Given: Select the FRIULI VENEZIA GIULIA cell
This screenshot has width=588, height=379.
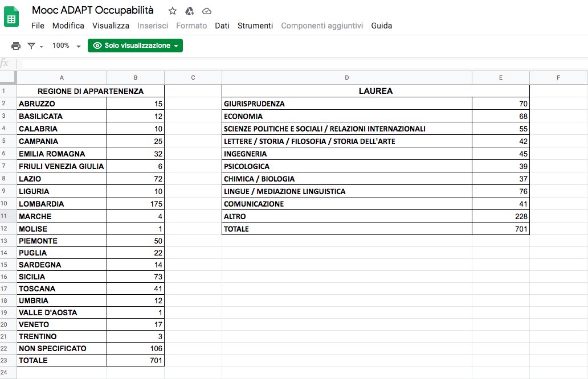Looking at the screenshot, I should pos(62,166).
